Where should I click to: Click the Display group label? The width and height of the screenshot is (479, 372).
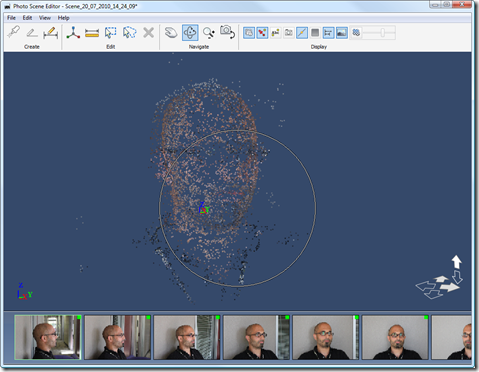click(x=318, y=47)
